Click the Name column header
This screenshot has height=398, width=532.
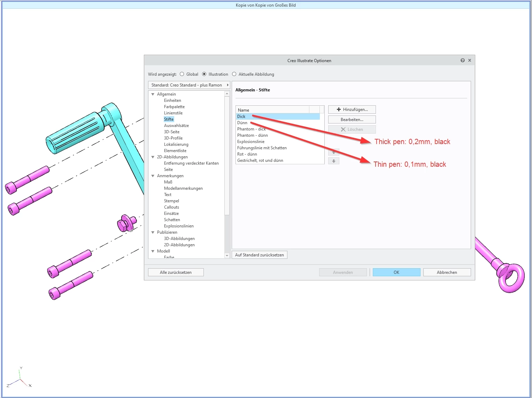pyautogui.click(x=272, y=110)
